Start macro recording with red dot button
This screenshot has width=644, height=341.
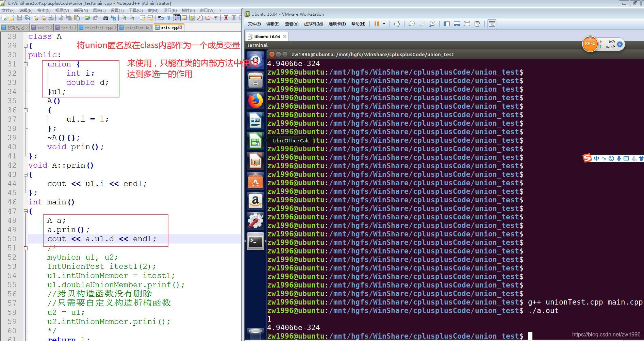[x=226, y=18]
